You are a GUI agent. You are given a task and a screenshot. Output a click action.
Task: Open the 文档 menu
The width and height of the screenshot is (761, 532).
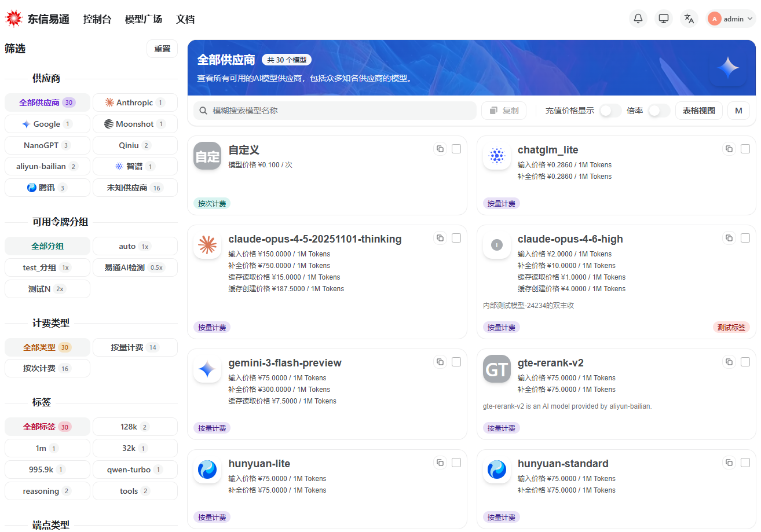(185, 19)
